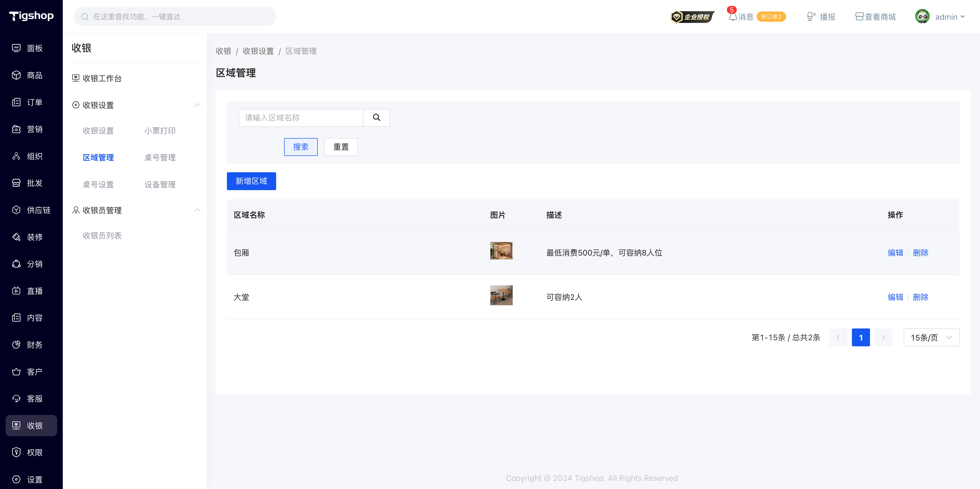980x489 pixels.
Task: Open the 内容 content icon
Action: [x=16, y=318]
